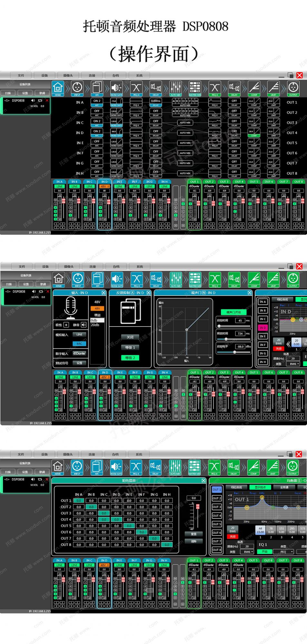Click the green COMP block on OUT 4 row

point(254,133)
